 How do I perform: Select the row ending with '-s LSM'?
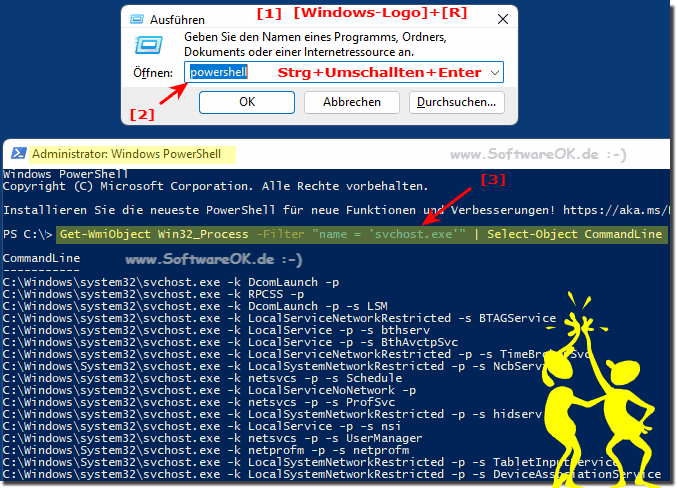(x=195, y=306)
